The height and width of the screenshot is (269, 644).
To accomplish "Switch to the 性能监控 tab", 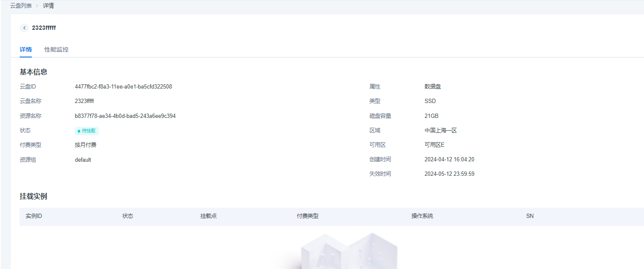I will tap(56, 49).
